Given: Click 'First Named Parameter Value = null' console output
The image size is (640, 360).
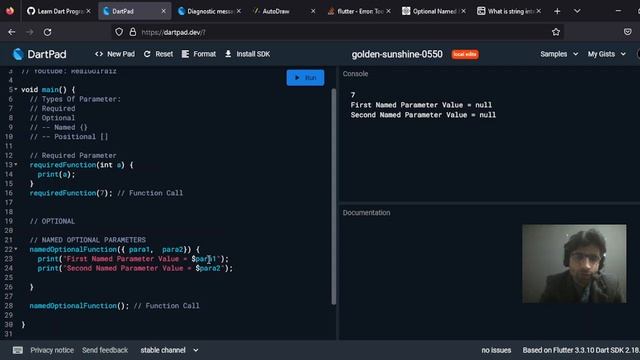Looking at the screenshot, I should coord(421,105).
